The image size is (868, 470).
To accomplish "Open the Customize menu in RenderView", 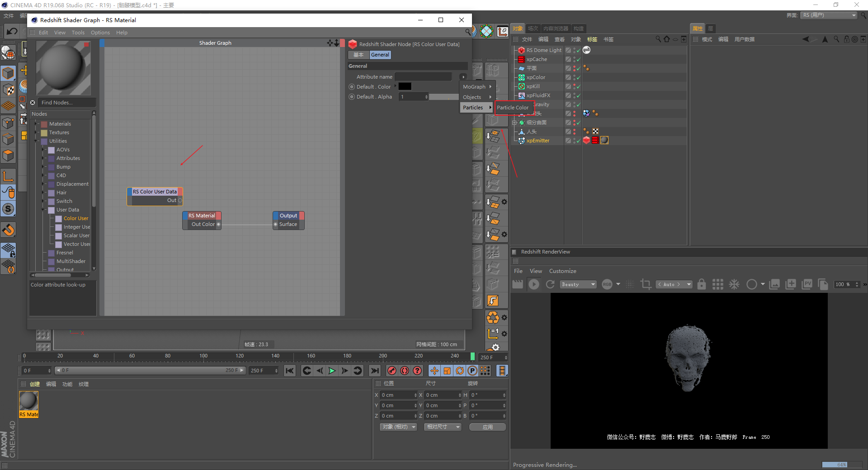I will (x=563, y=271).
